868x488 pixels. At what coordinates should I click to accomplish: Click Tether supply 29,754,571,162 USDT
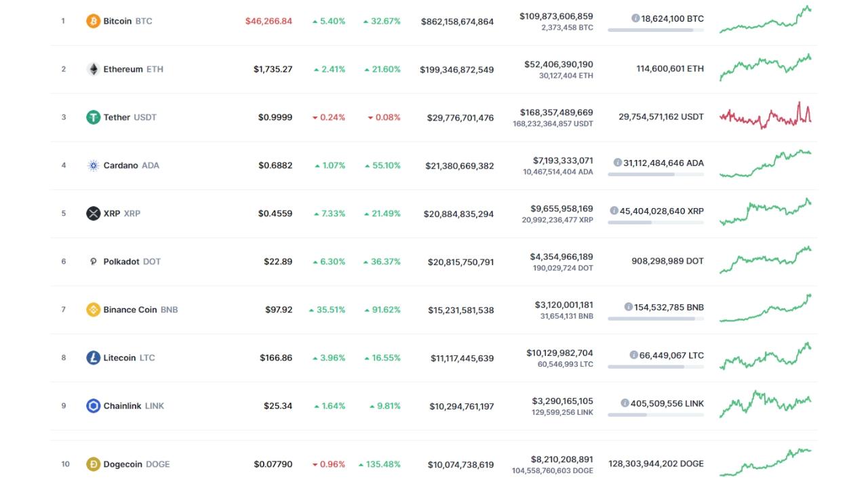[661, 117]
